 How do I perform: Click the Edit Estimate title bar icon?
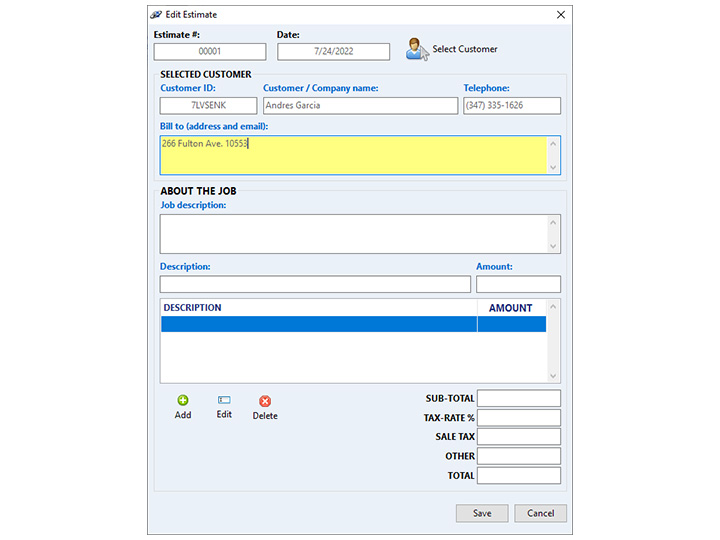pos(156,15)
